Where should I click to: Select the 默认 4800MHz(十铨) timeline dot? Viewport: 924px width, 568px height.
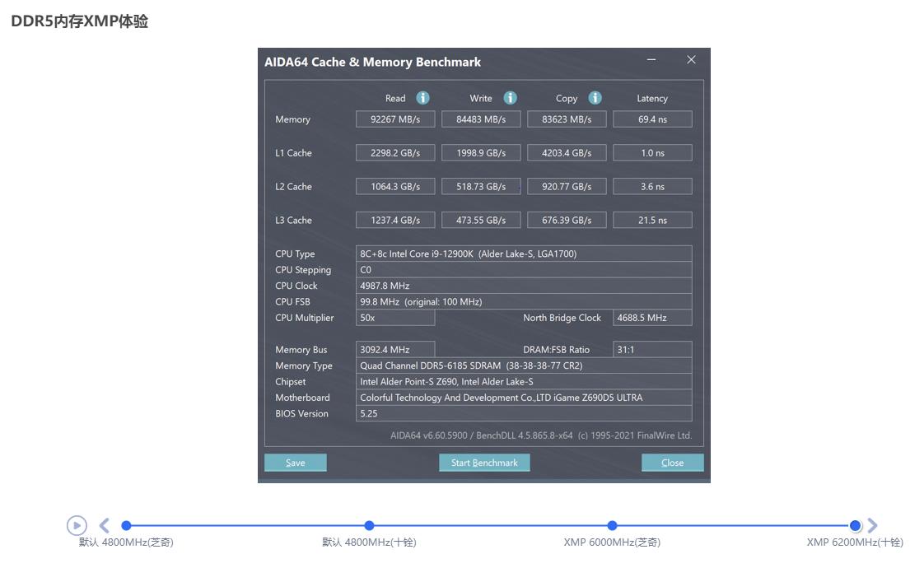click(x=369, y=525)
